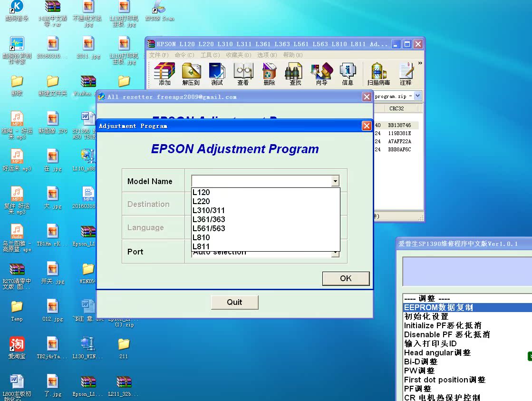Select the 012 jpg desktop file
Viewport: 532px width, 401px height.
tap(53, 310)
